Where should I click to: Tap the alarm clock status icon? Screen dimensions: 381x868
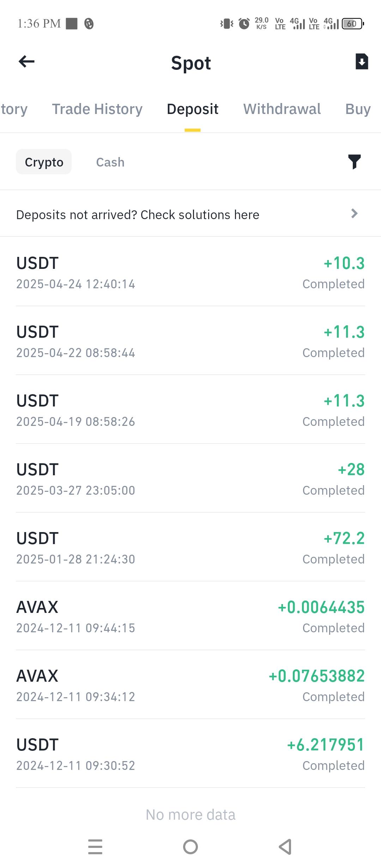pos(244,24)
